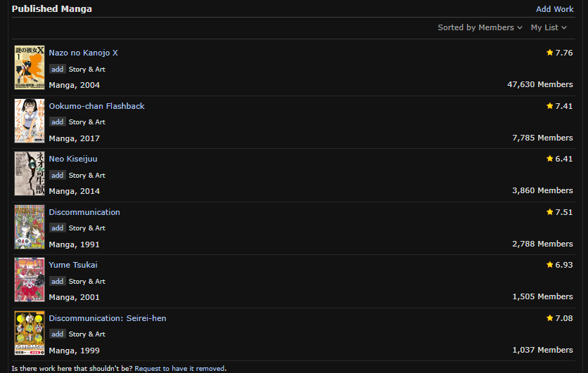Open the Discommunication title link
Screen dimensions: 588x373
(84, 212)
